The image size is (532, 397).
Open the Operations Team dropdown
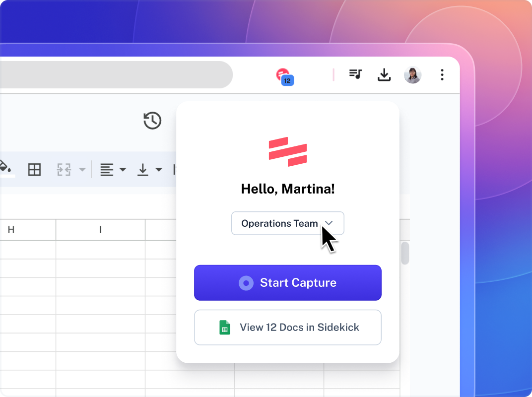pyautogui.click(x=288, y=223)
